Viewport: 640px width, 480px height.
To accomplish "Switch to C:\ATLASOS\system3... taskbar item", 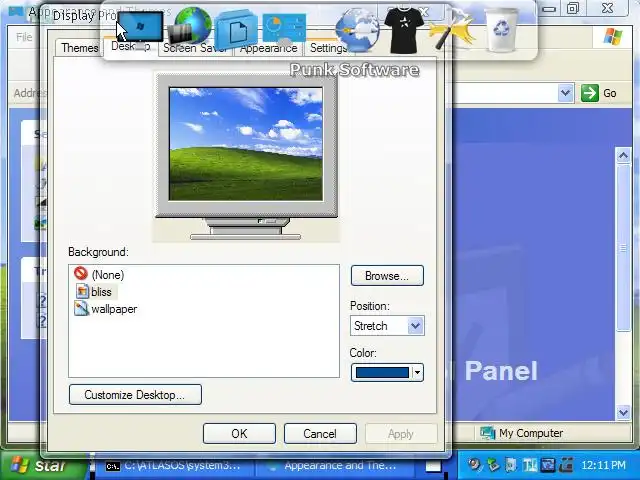I will [173, 466].
